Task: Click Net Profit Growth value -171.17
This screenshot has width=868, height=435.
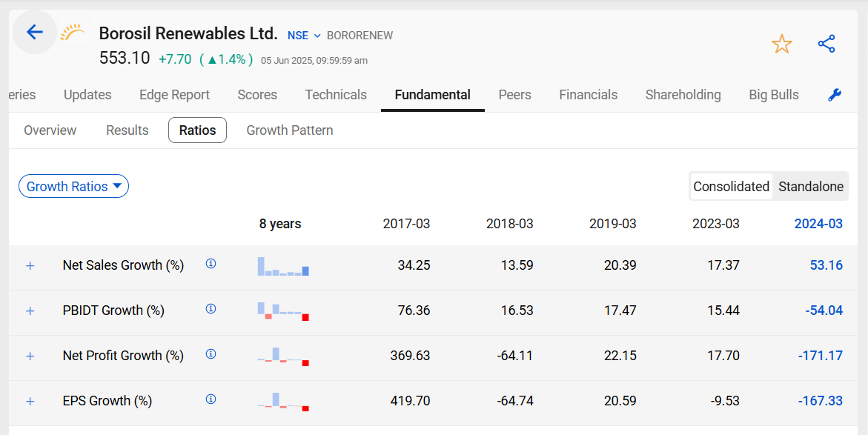Action: 821,356
